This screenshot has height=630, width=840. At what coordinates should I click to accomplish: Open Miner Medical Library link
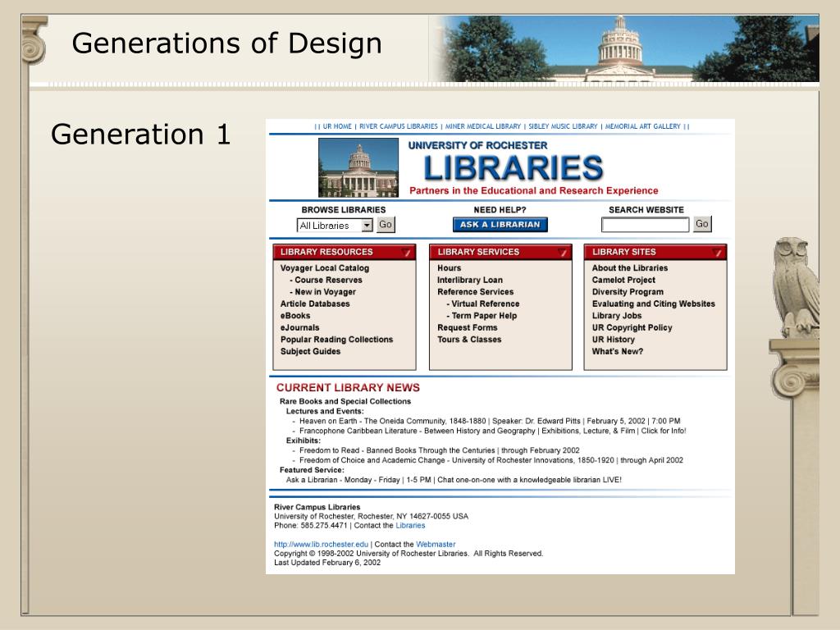click(482, 126)
